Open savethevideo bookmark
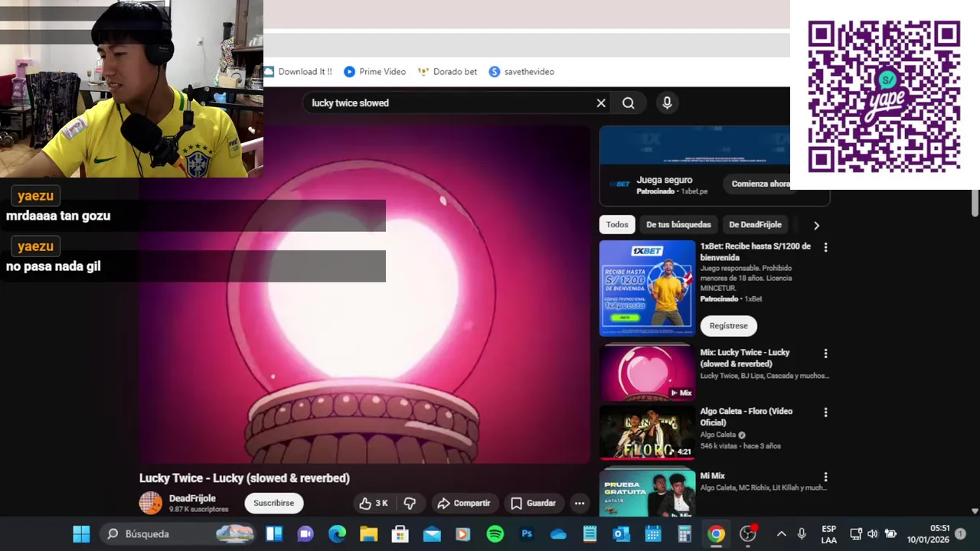 (x=521, y=72)
